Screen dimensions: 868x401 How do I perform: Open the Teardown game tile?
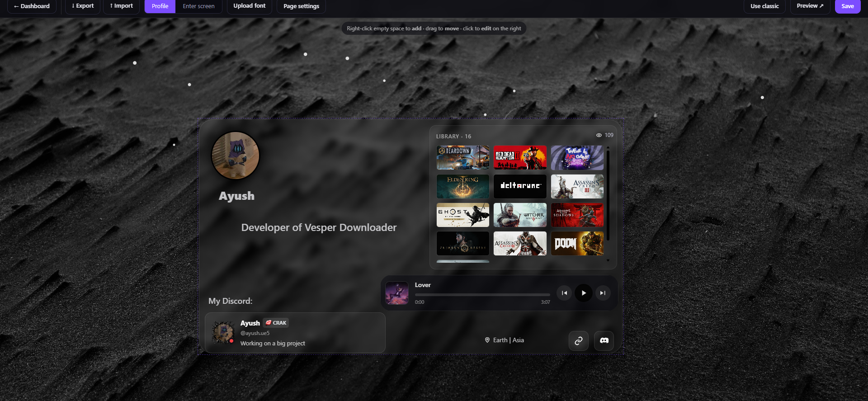463,158
